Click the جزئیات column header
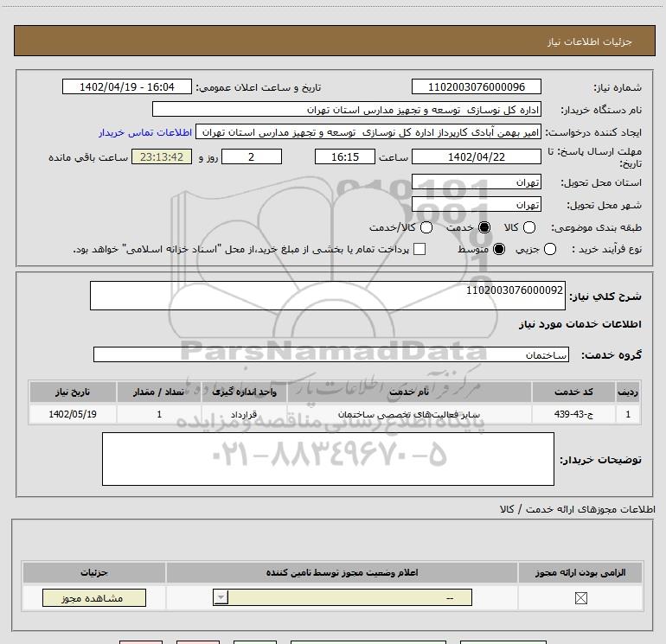Viewport: 666px width, 644px height. pos(94,572)
